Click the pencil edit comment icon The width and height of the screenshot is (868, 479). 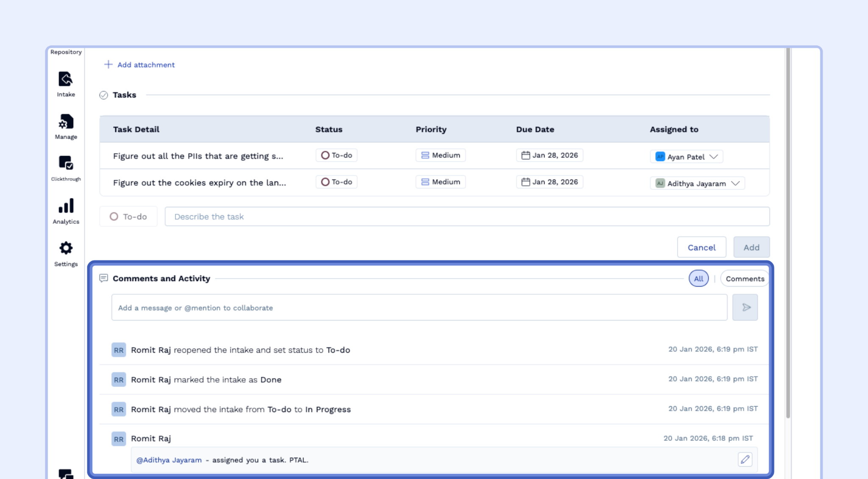point(745,460)
